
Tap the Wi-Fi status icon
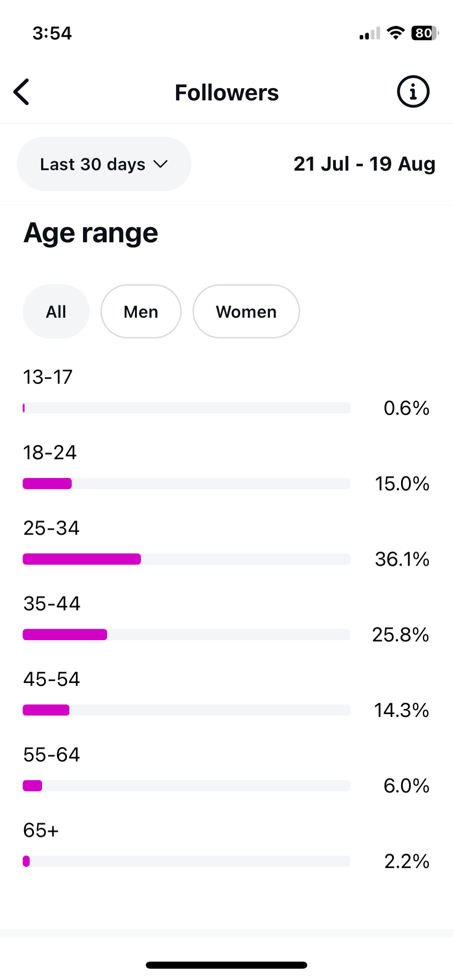[x=395, y=33]
